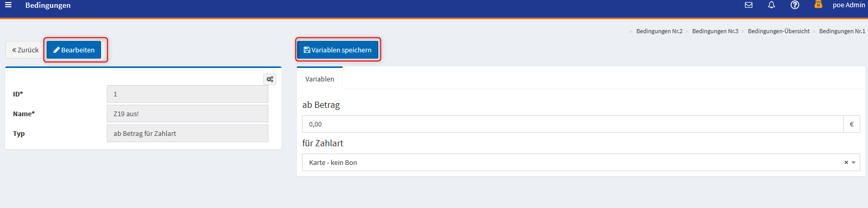Click the Name field containing 'Z19 aus!'
The width and height of the screenshot is (868, 208).
click(187, 114)
